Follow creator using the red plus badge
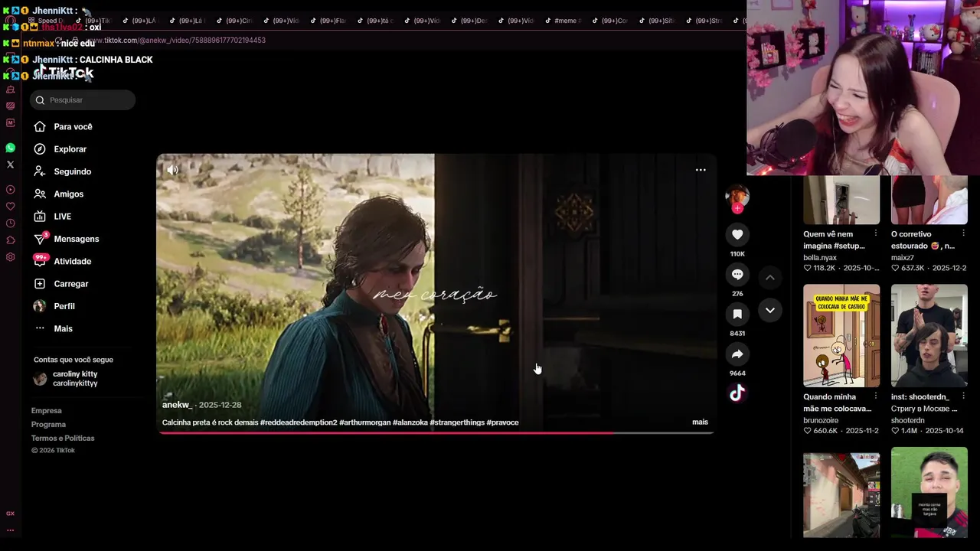This screenshot has height=551, width=980. [737, 208]
